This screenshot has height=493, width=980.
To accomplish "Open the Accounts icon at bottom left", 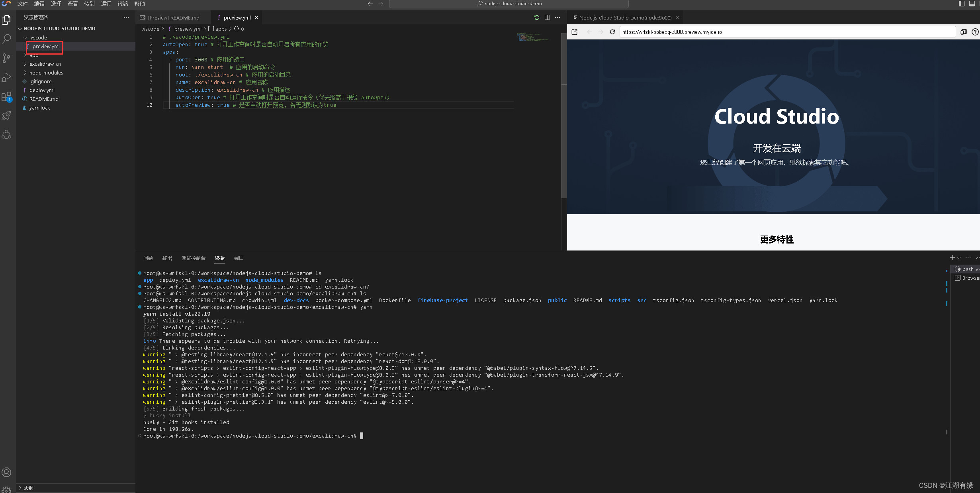I will (x=7, y=472).
